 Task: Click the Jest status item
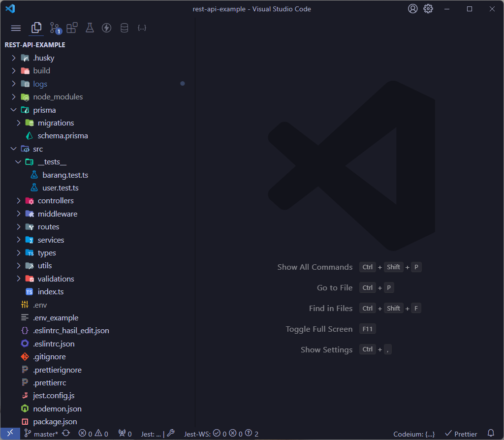[151, 434]
